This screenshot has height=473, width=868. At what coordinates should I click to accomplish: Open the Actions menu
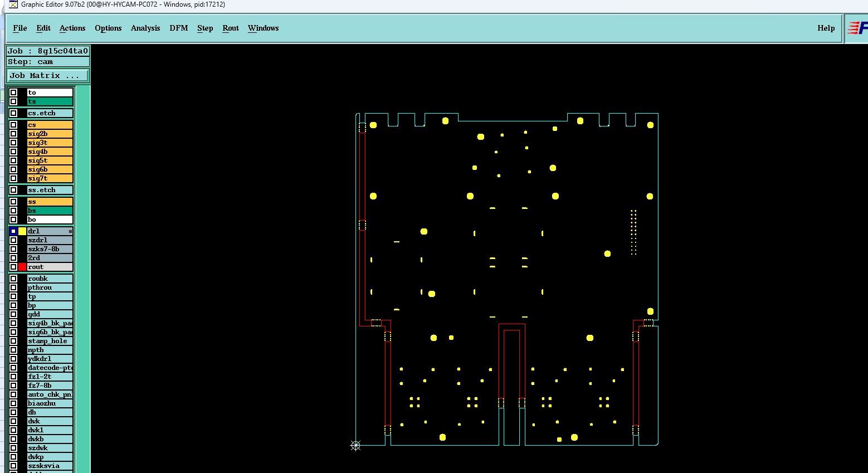pyautogui.click(x=72, y=28)
